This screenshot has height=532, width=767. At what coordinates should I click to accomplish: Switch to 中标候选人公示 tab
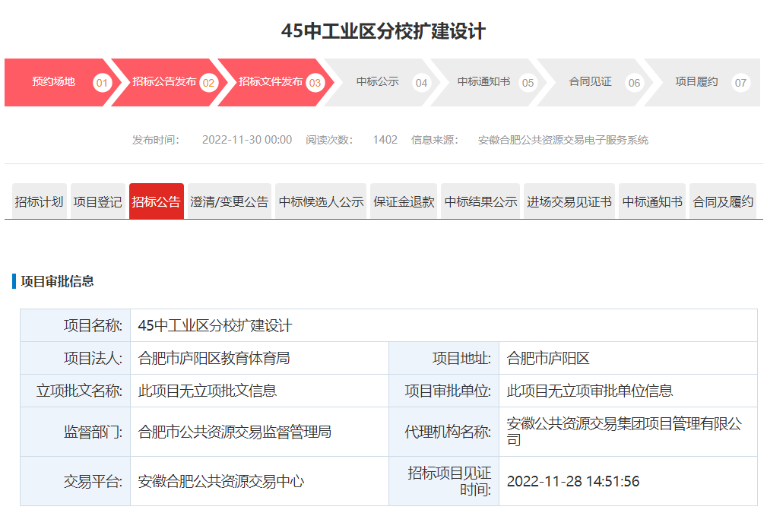tap(321, 201)
